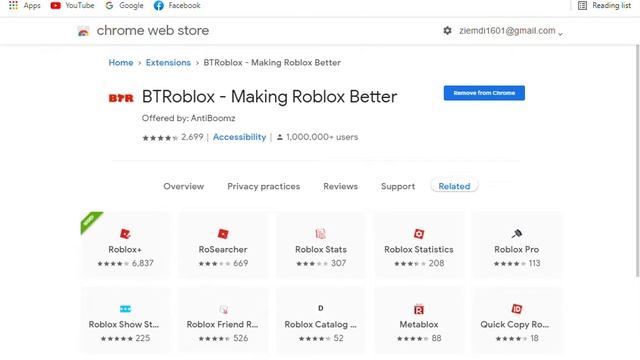The width and height of the screenshot is (640, 360).
Task: Click the Roblox Catalog ... title text
Action: (x=320, y=324)
